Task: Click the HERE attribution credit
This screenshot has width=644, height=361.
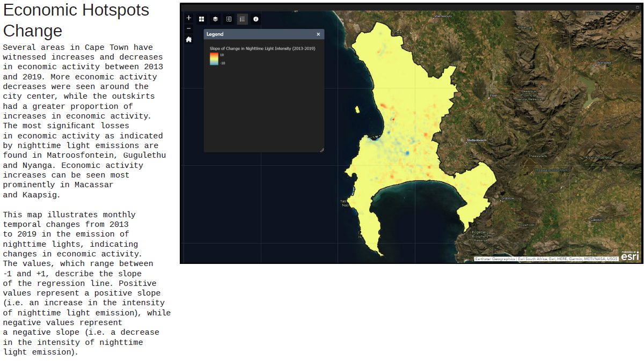Action: click(x=562, y=259)
